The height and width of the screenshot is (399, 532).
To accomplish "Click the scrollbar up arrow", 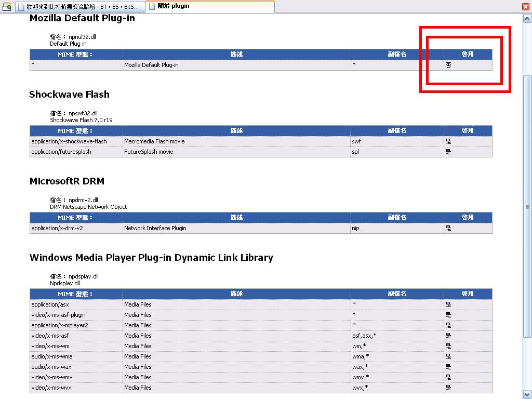I will 527,18.
